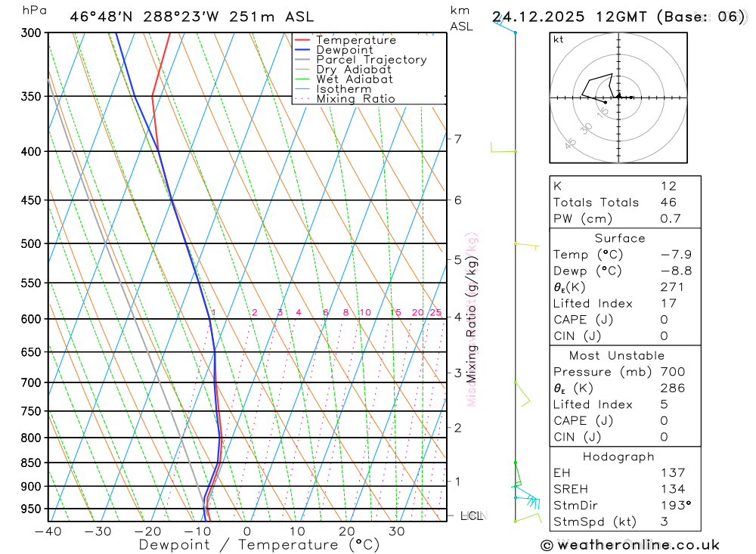Click the wind barb at 700 hPa
The width and height of the screenshot is (756, 554).
[x=522, y=394]
